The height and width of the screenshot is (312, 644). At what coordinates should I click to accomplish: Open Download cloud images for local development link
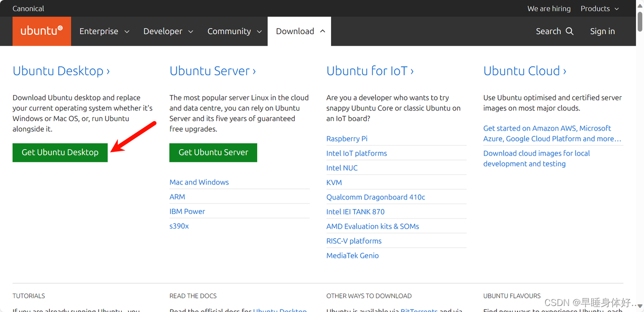[x=536, y=158]
